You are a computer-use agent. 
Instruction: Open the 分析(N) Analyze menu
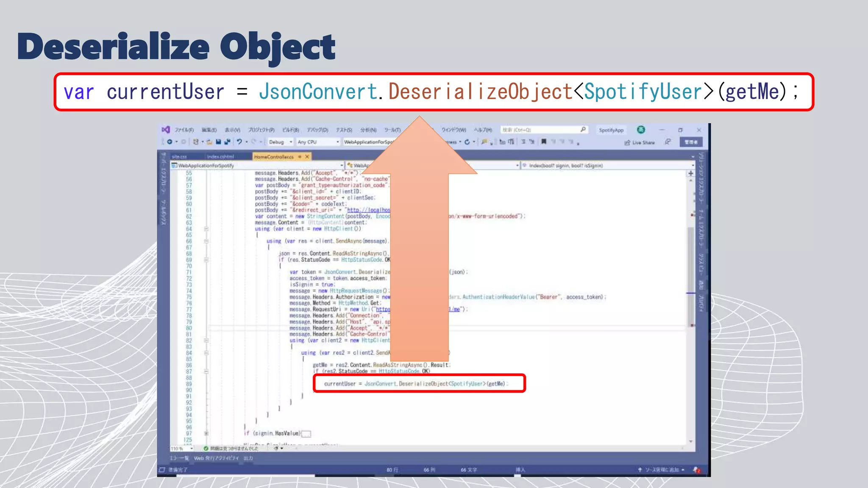[x=368, y=130]
